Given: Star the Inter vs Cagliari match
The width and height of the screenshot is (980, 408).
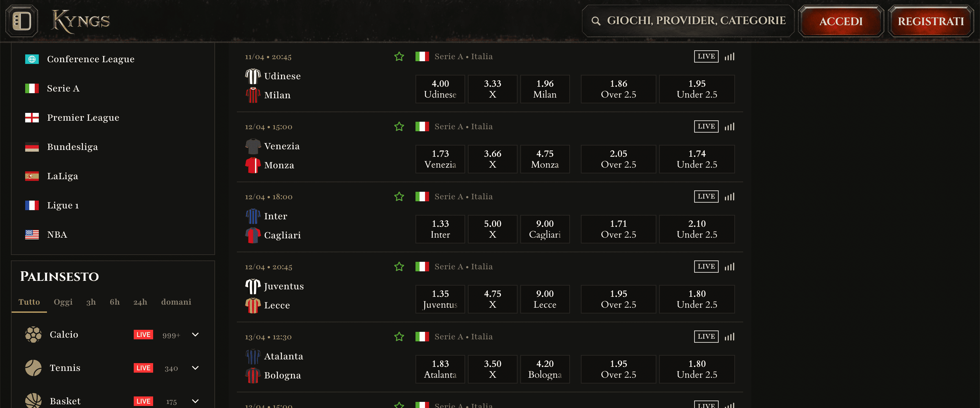Looking at the screenshot, I should click(399, 197).
